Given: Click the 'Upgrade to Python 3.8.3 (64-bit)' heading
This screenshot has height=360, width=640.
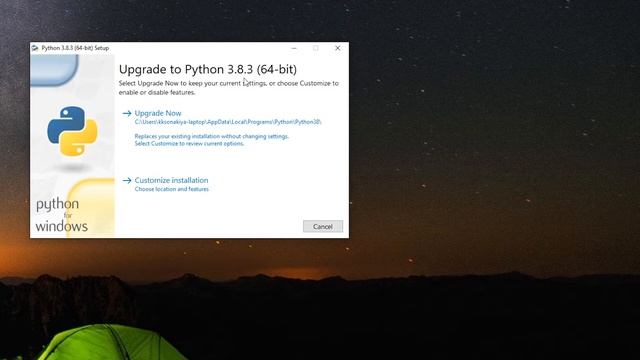Looking at the screenshot, I should (x=208, y=69).
